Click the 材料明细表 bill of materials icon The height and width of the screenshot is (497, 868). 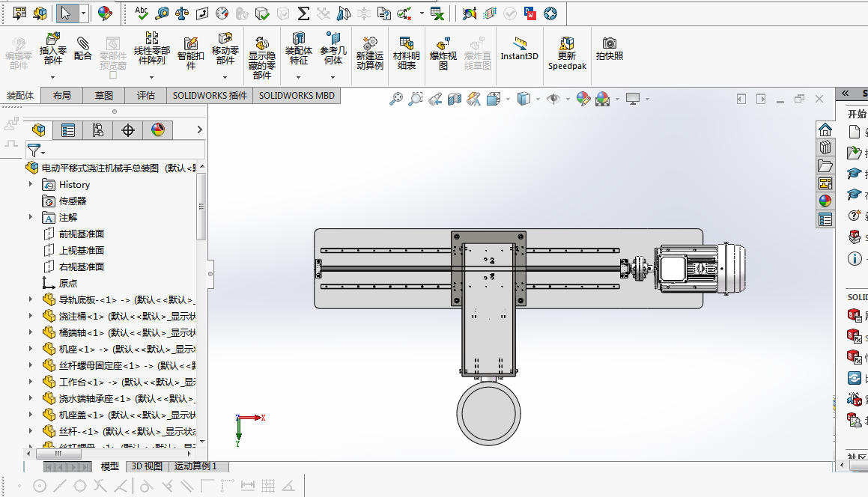click(407, 53)
